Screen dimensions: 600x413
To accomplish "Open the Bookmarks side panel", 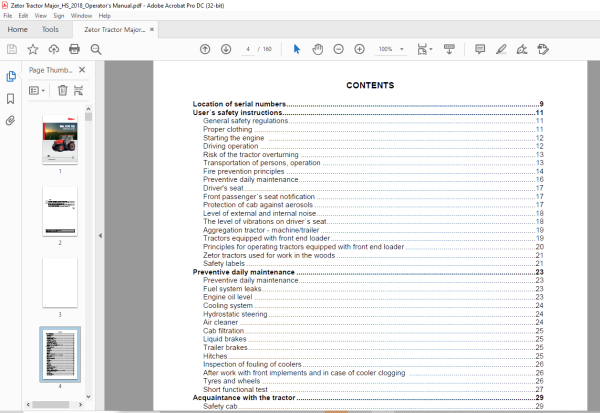I will (x=11, y=99).
